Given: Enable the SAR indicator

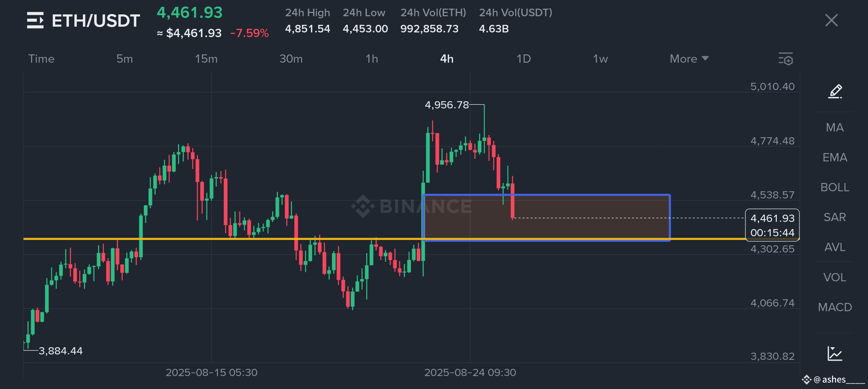Looking at the screenshot, I should coord(835,217).
